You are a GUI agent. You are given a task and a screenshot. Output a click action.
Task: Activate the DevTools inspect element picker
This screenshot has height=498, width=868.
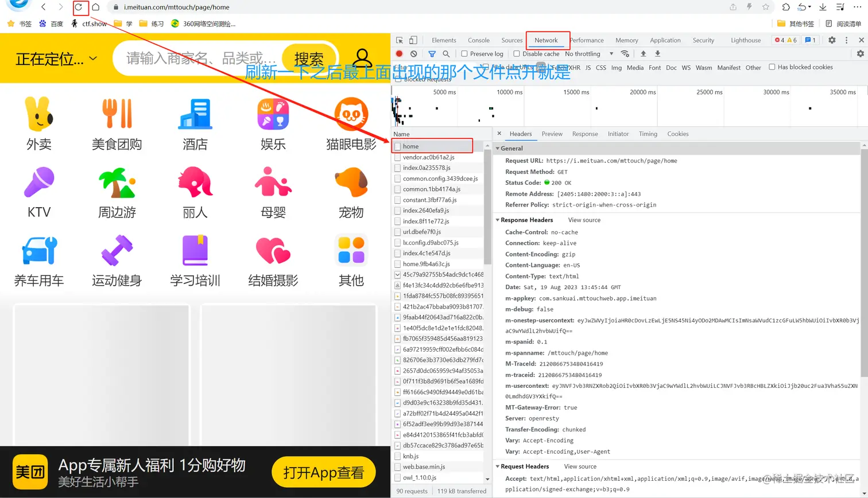click(400, 40)
